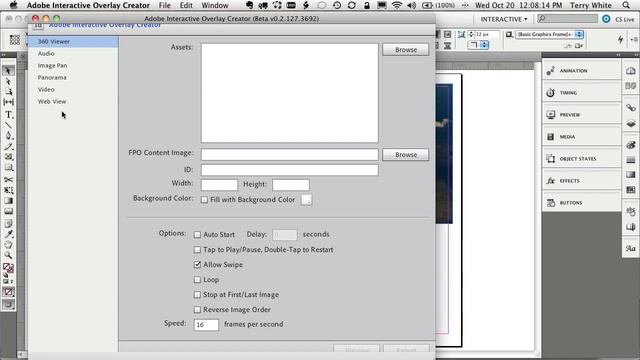Select the Note tool
Image resolution: width=640 pixels, height=360 pixels.
(x=8, y=224)
